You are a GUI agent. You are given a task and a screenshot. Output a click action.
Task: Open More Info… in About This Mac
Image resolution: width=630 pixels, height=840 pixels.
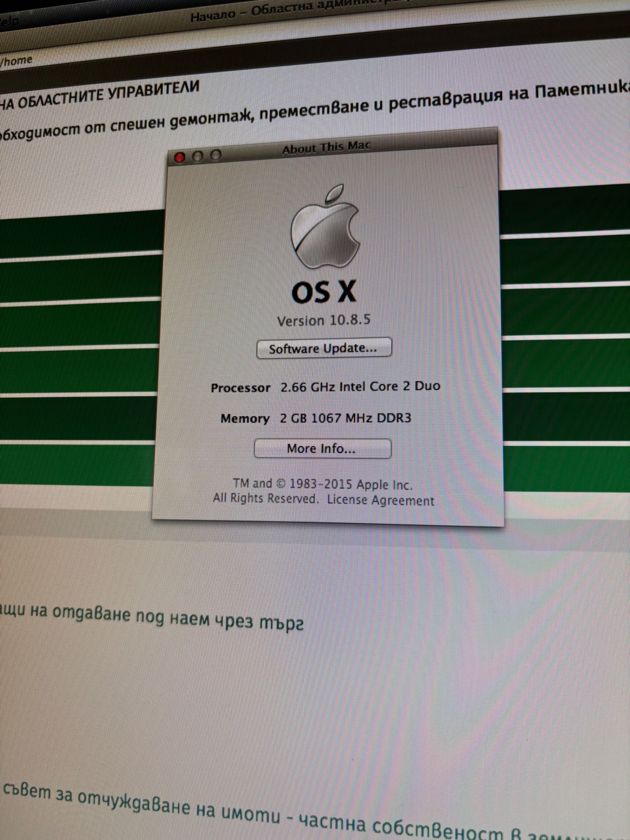(x=323, y=449)
